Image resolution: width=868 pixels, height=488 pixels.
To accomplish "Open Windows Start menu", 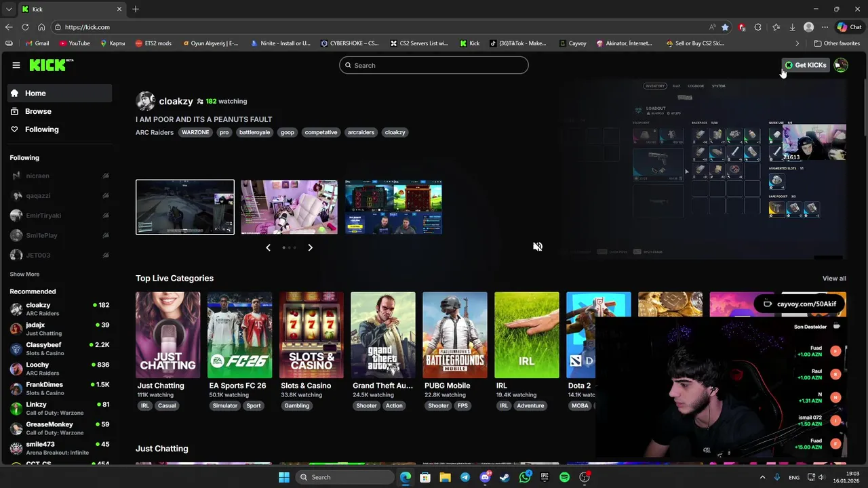I will [283, 477].
